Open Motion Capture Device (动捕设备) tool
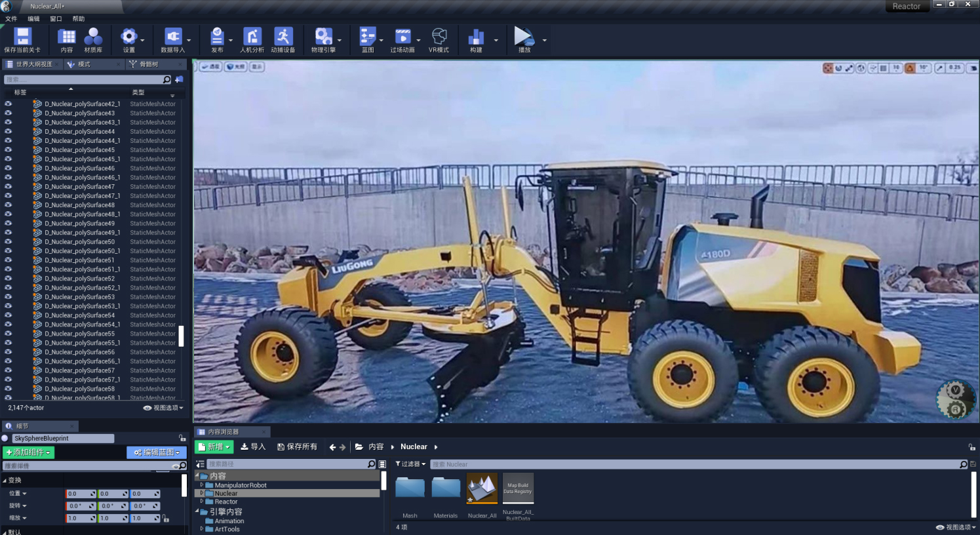The image size is (980, 535). pos(283,37)
